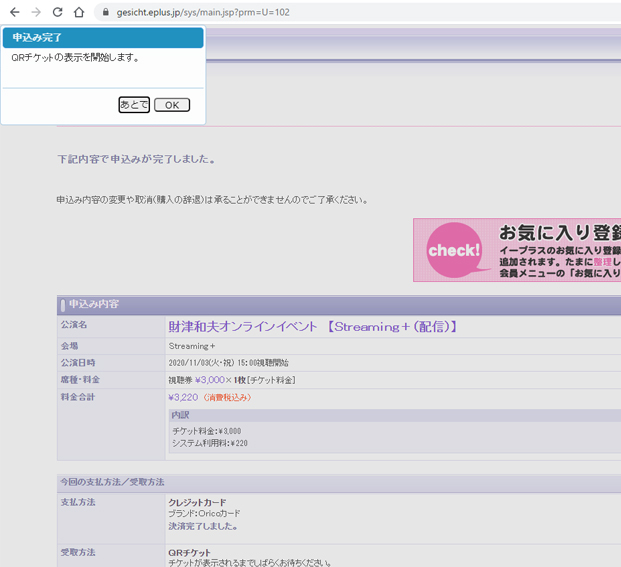Go to the browser home page
This screenshot has width=621, height=567.
[x=79, y=12]
